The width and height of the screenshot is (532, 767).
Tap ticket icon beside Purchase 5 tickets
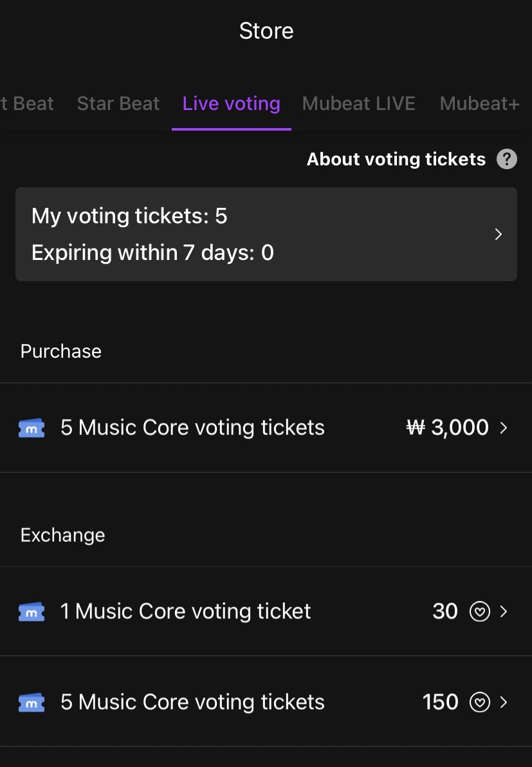click(32, 428)
